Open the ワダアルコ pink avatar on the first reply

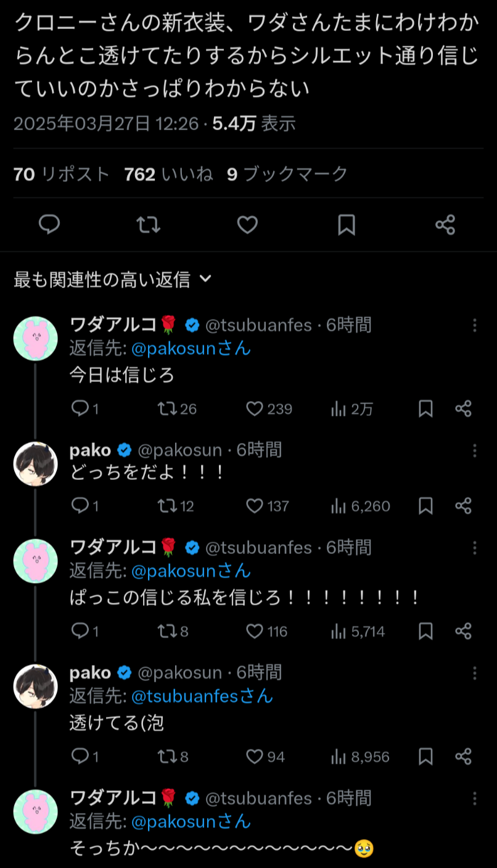[x=36, y=338]
